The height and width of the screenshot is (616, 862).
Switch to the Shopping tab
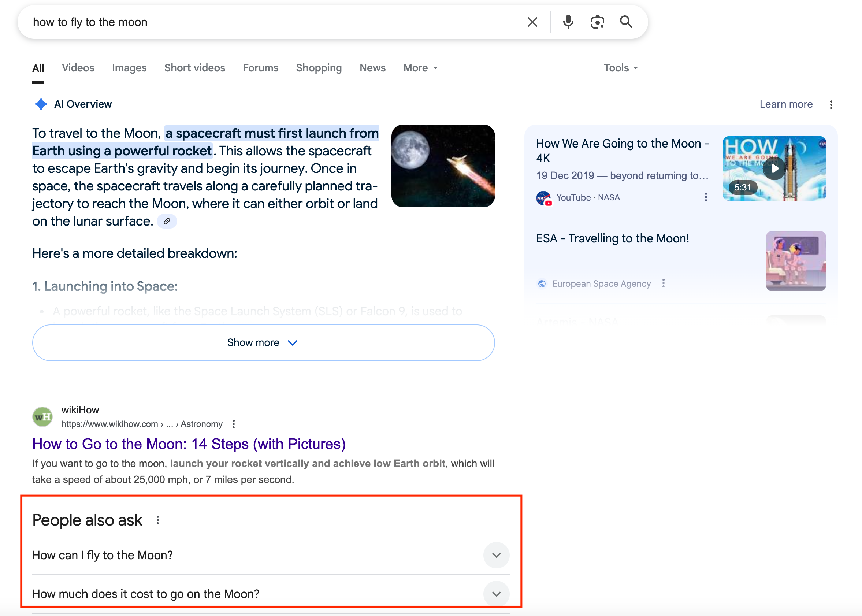tap(319, 68)
